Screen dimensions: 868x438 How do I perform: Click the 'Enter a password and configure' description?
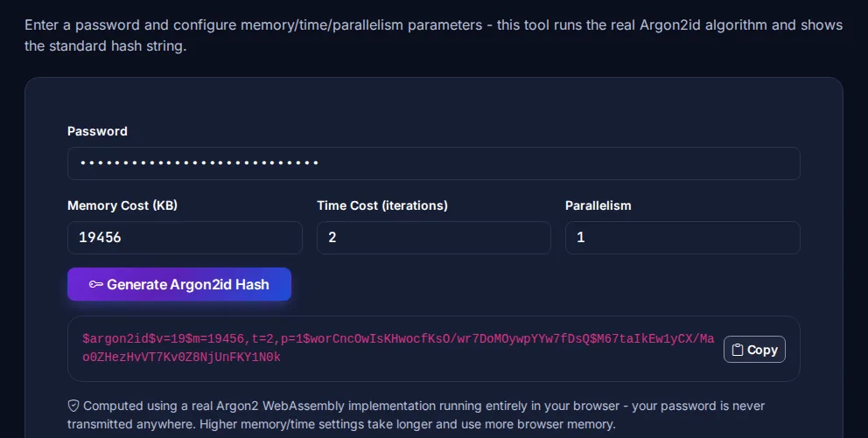(x=433, y=35)
